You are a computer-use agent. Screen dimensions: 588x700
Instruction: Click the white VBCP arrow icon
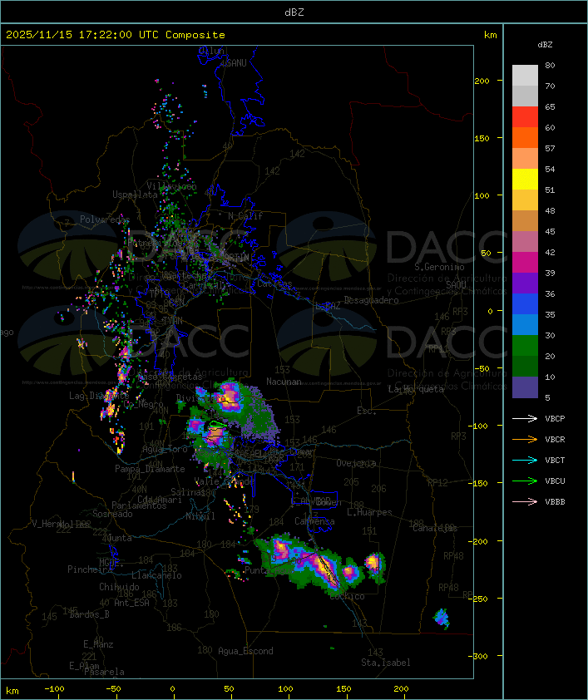point(525,418)
